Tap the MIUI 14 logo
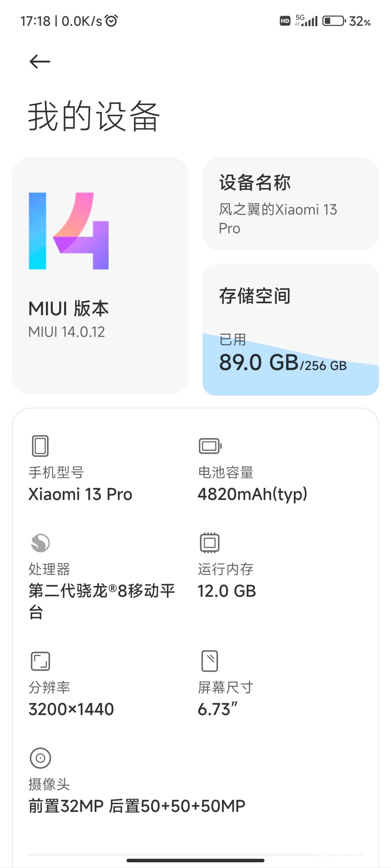 coord(69,231)
